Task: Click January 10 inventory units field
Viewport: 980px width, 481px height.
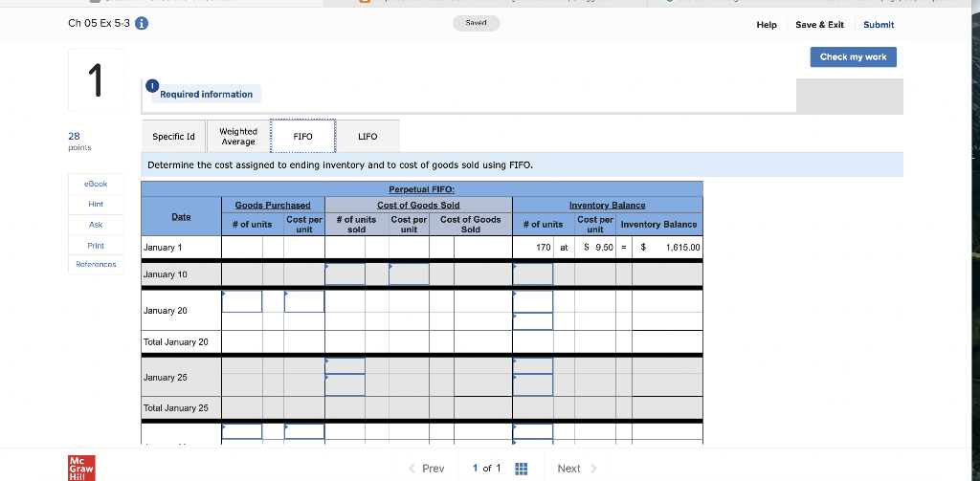Action: (532, 274)
